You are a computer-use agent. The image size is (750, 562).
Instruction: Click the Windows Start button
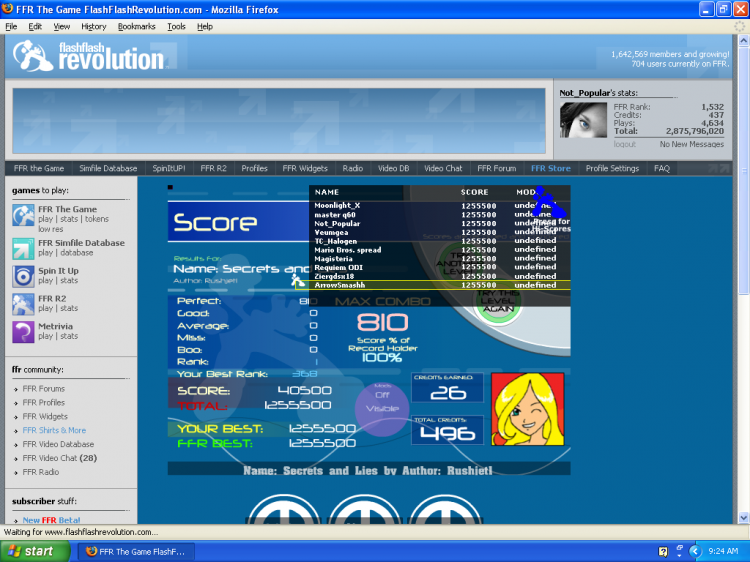click(32, 551)
